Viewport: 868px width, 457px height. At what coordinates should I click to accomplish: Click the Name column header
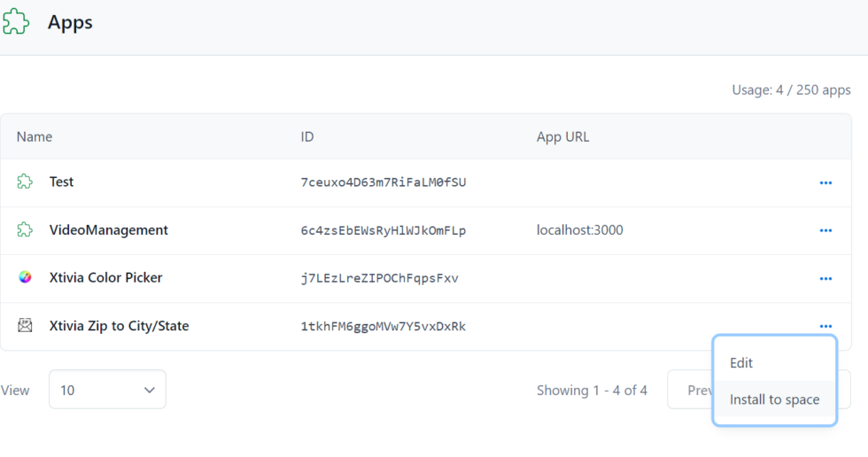[35, 136]
